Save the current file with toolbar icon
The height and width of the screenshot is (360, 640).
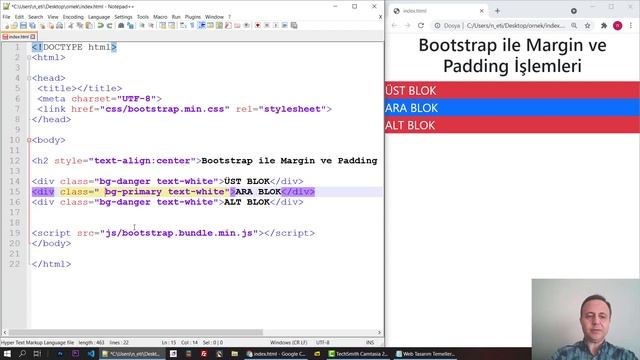23,25
